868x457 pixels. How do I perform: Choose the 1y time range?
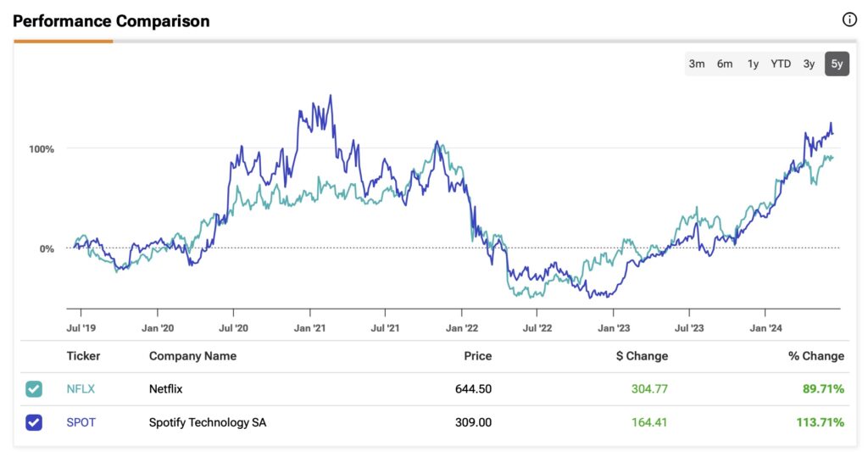tap(753, 64)
